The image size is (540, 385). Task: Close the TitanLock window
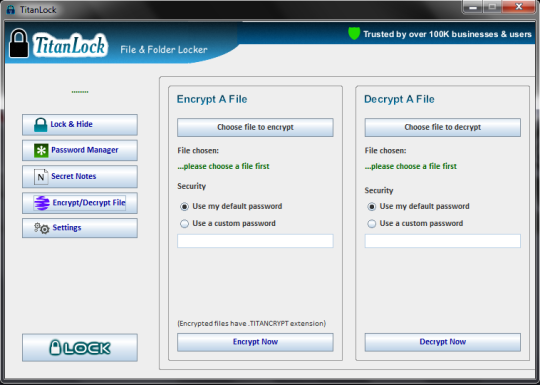[519, 7]
